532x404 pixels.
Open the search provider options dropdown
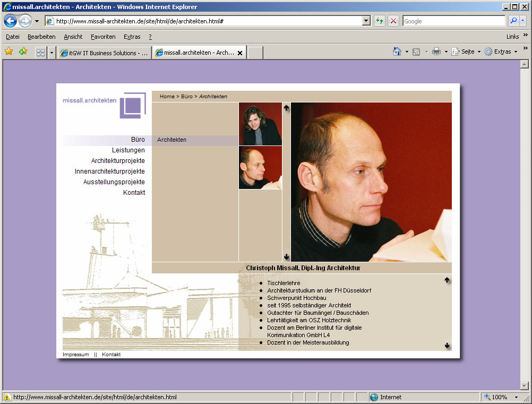coord(523,21)
